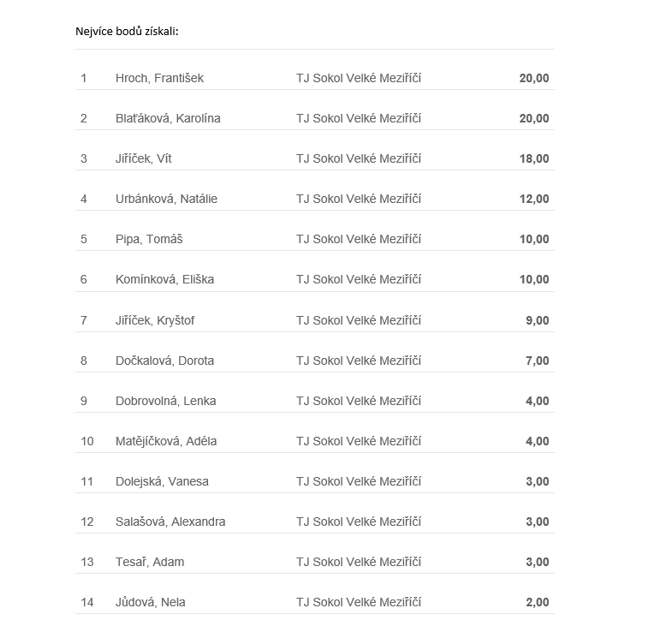
Task: Click the 12,00 score for Urbánková
Action: click(x=533, y=199)
